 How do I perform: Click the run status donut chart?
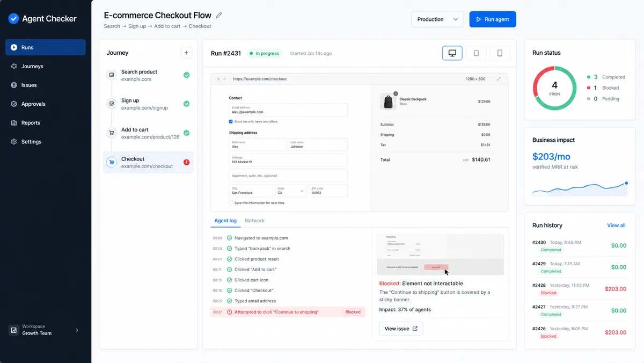(x=554, y=89)
